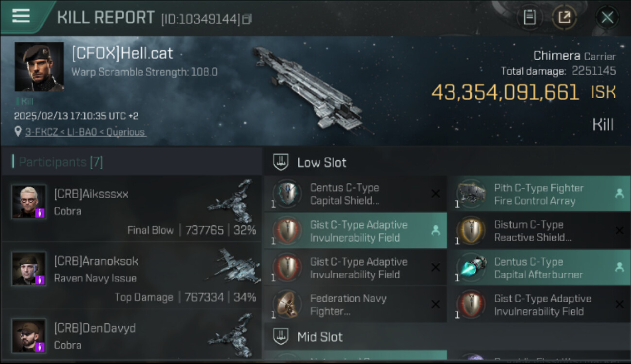Screen dimensions: 631x364
Task: Select Centus C-Type Capital Afterburner icon
Action: tap(471, 267)
